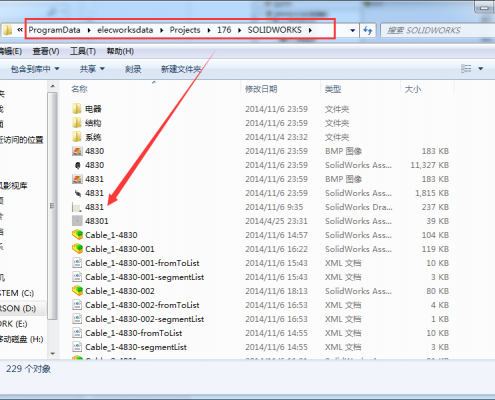Open the 结构 folder icon
Screen dimensions: 495x400
point(77,123)
